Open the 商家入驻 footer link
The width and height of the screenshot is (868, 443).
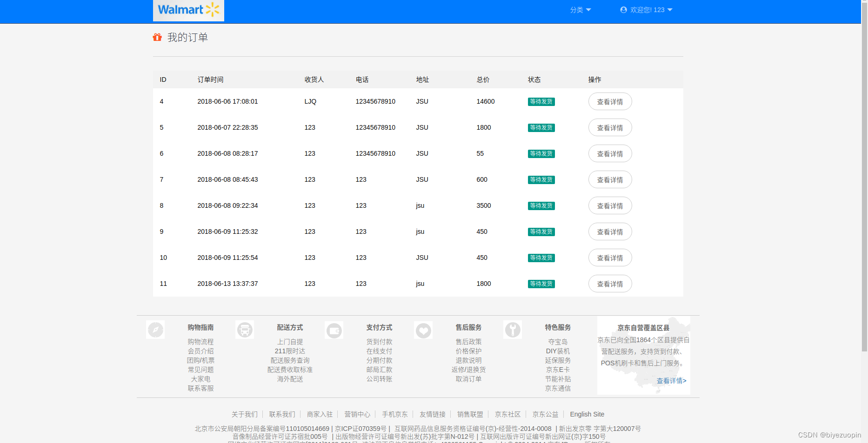click(320, 414)
